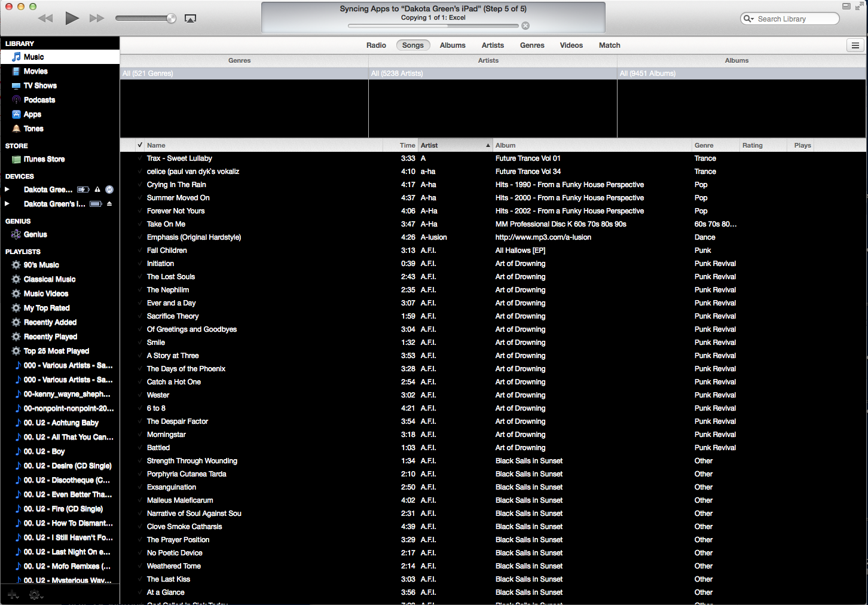The height and width of the screenshot is (605, 868).
Task: Click the sync-in-progress icon beside first device
Action: [109, 190]
